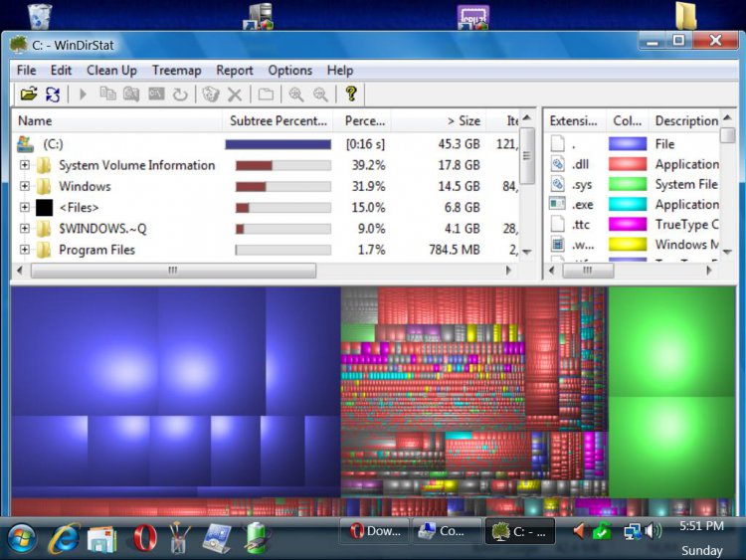Sort by the Size column header
This screenshot has height=560, width=746.
(438, 120)
